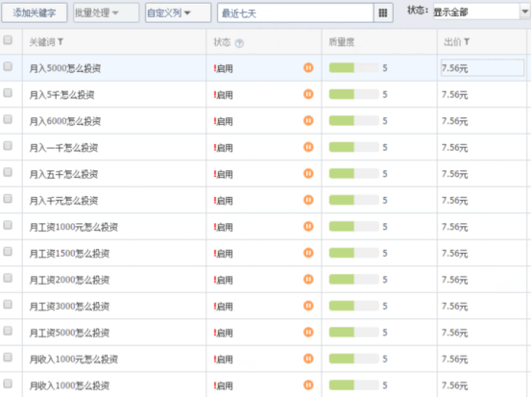This screenshot has height=397, width=532.
Task: Pause keyword 月收入1000元怎么投资
Action: (x=308, y=359)
